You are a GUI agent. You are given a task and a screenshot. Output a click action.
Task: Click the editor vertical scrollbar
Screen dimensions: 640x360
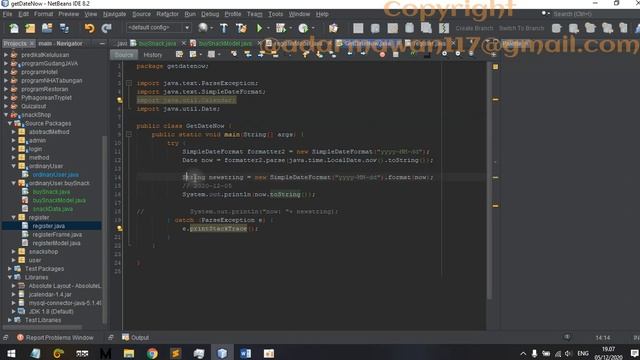click(x=489, y=180)
